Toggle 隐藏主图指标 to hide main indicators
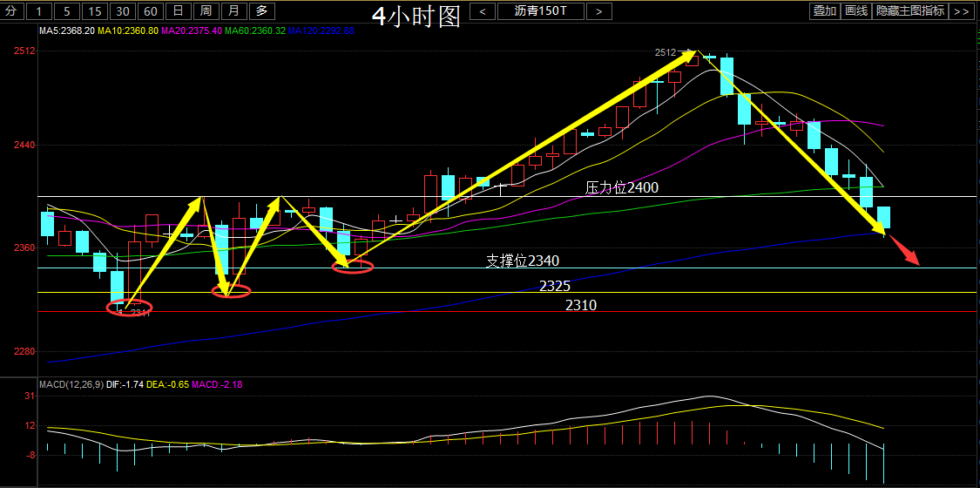 (x=910, y=11)
